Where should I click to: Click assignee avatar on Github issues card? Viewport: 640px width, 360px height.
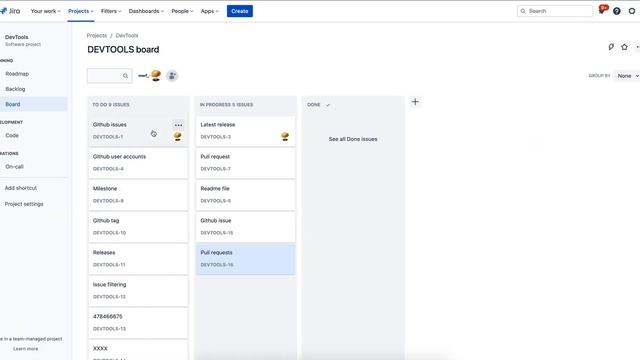click(178, 136)
